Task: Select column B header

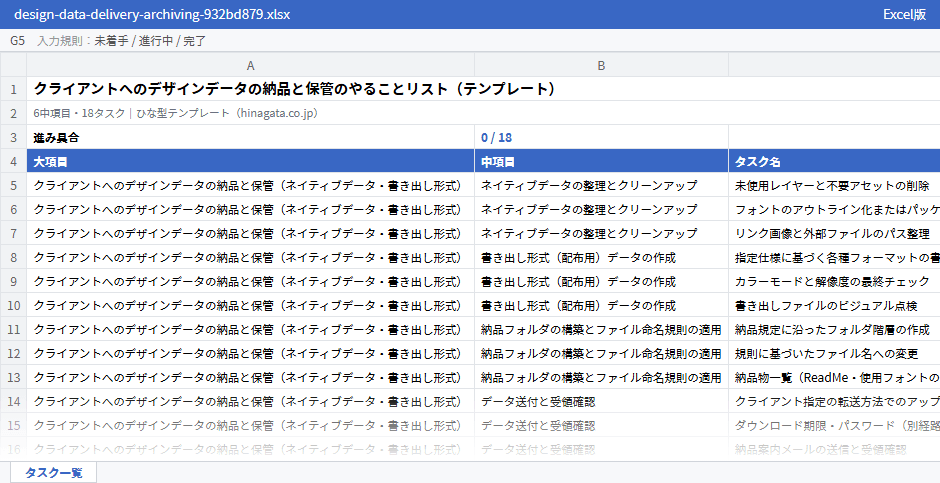Action: click(x=601, y=65)
